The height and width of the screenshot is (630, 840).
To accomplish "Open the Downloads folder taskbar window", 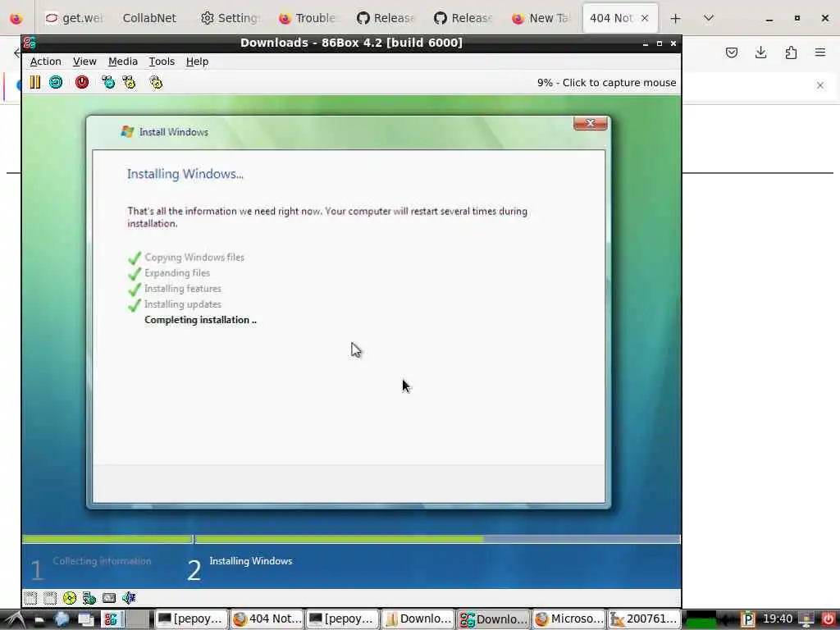I will [418, 619].
